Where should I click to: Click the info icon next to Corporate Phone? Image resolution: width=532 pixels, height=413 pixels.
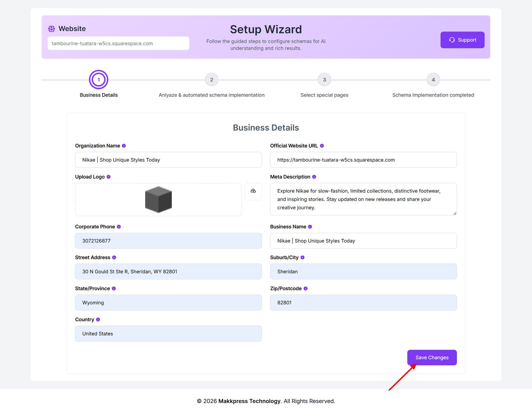coord(119,227)
